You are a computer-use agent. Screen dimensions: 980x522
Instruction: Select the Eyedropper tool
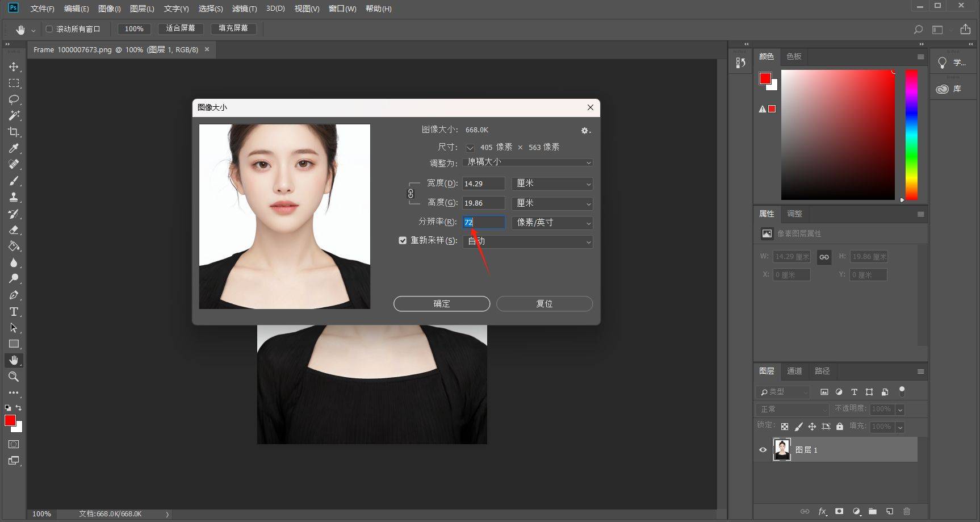pyautogui.click(x=14, y=148)
